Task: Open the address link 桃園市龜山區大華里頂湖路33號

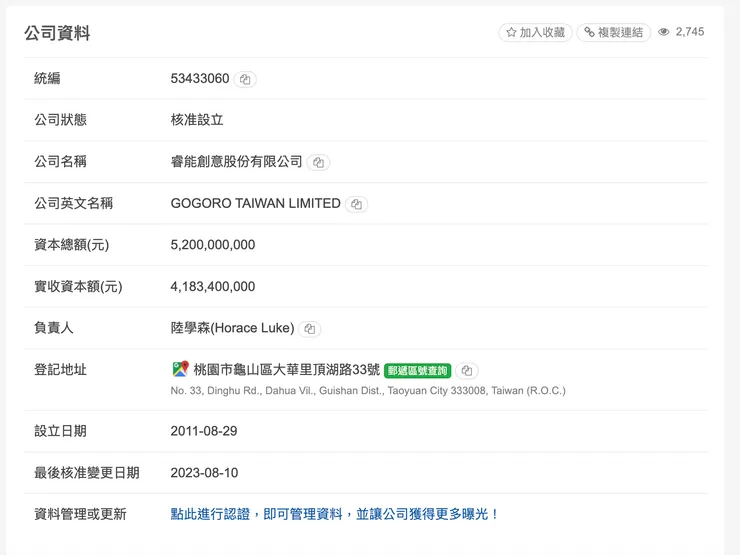Action: 286,370
